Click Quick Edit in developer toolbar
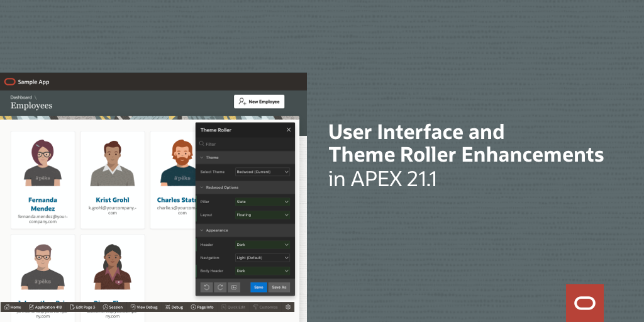Image resolution: width=644 pixels, height=322 pixels. click(233, 307)
